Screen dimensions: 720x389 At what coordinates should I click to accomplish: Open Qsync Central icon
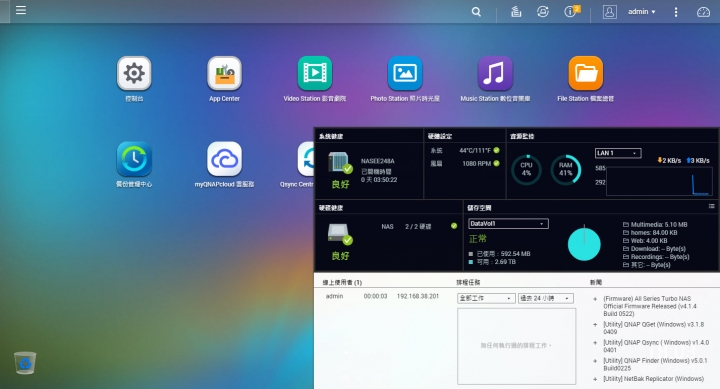pyautogui.click(x=306, y=159)
